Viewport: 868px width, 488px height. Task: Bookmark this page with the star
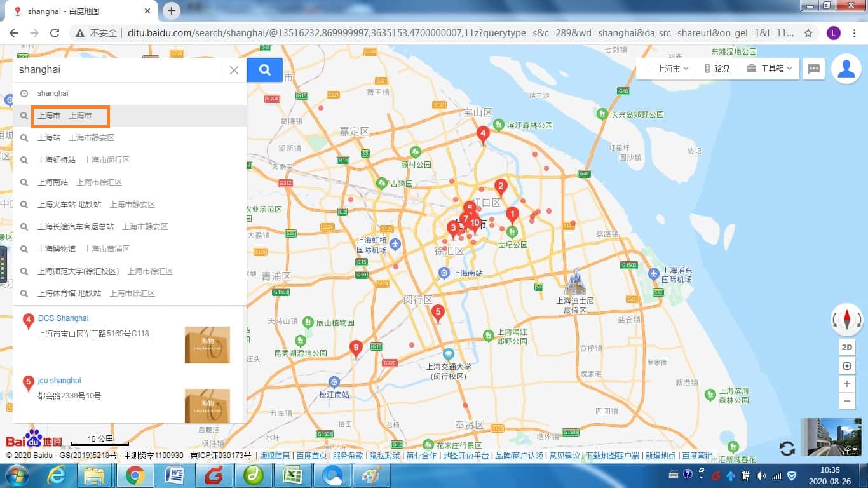(x=808, y=33)
